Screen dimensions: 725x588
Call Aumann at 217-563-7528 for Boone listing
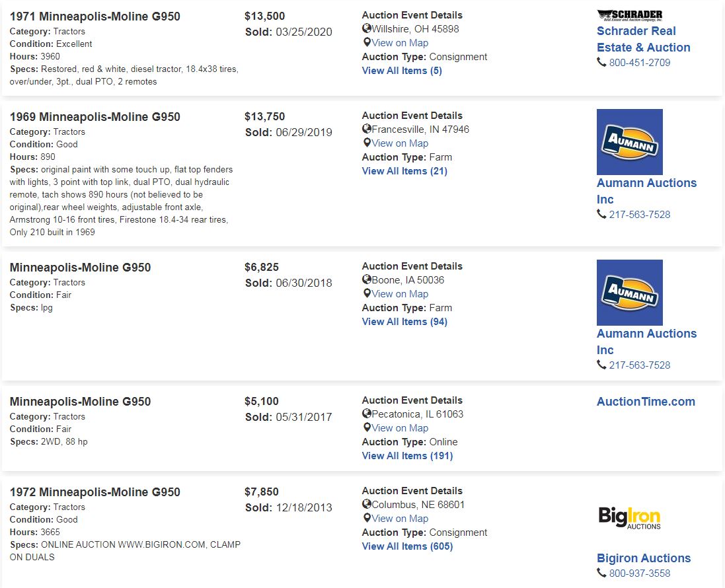639,365
